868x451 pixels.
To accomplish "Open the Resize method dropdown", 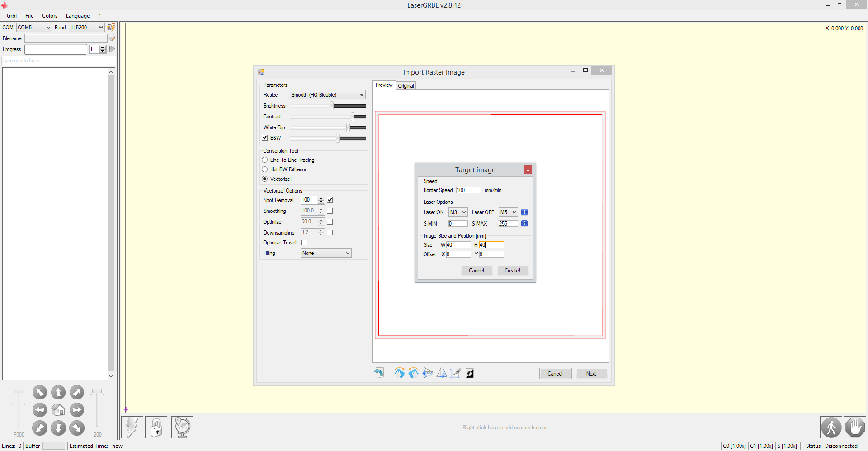I will point(328,95).
